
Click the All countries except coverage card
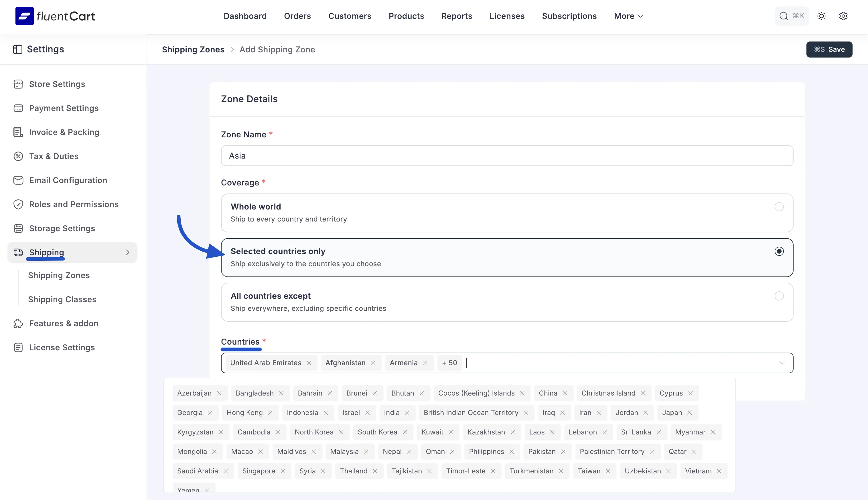(507, 302)
